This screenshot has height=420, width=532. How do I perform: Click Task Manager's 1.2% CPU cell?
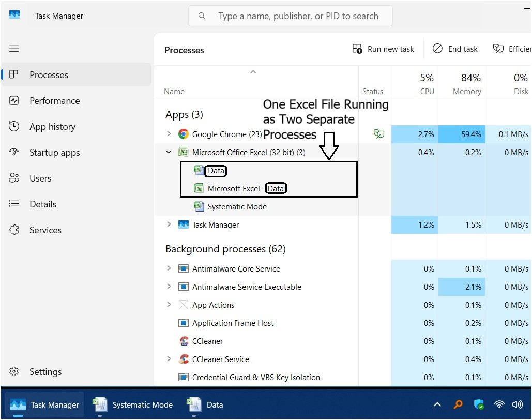pyautogui.click(x=415, y=225)
